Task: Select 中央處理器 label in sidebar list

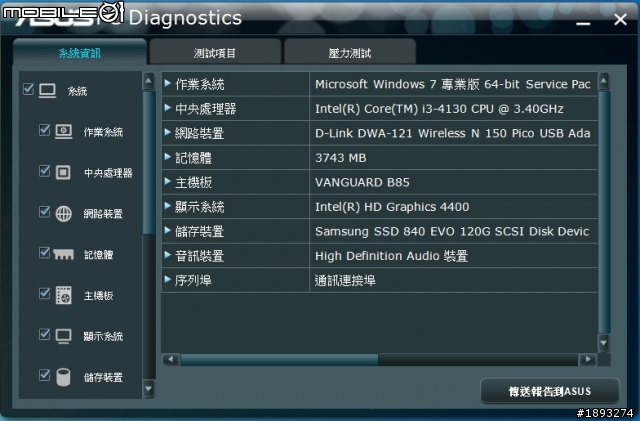Action: click(x=108, y=173)
